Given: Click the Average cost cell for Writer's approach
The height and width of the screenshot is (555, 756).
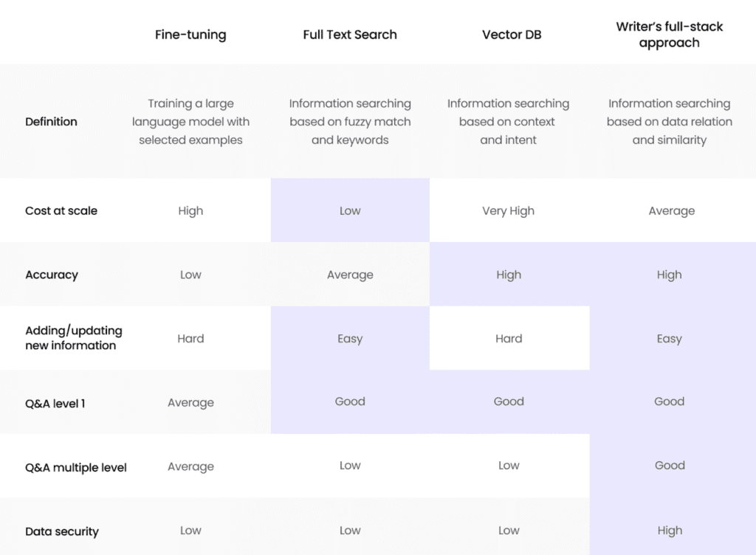Looking at the screenshot, I should tap(672, 211).
